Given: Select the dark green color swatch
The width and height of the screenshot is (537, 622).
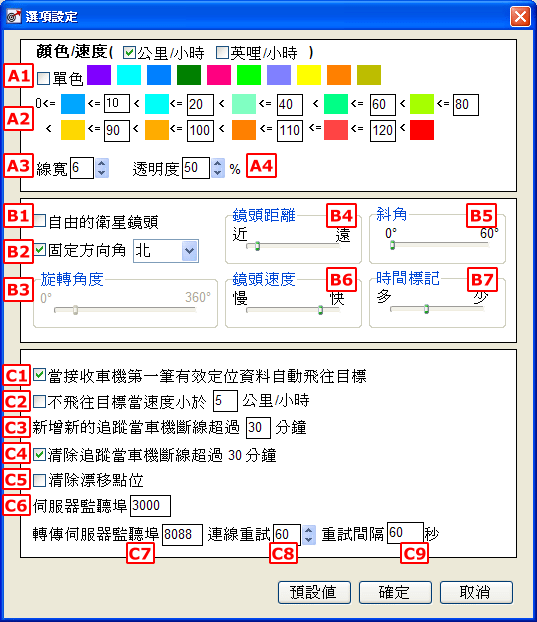Looking at the screenshot, I should click(x=189, y=75).
